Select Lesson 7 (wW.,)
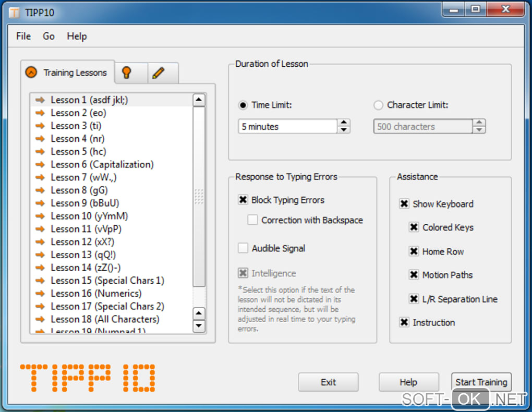The width and height of the screenshot is (532, 412). [111, 177]
